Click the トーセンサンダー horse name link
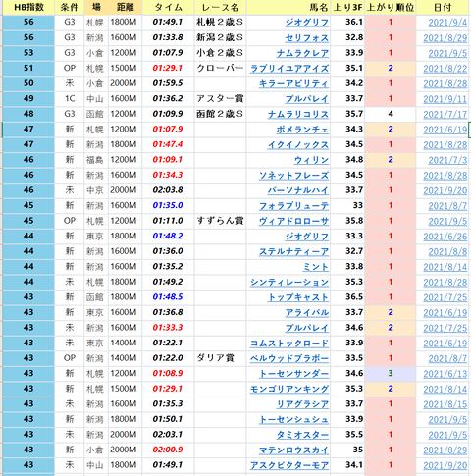 click(293, 373)
